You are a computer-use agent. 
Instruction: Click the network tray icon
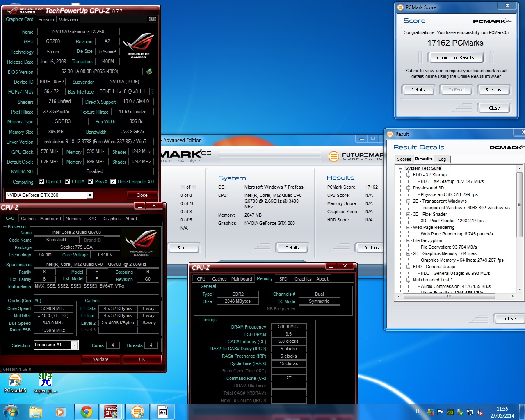pyautogui.click(x=470, y=412)
